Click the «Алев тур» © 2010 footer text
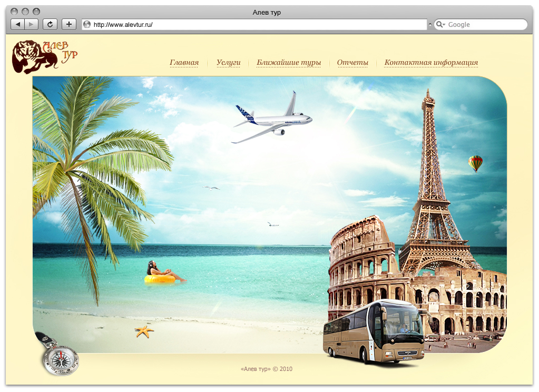 267,369
